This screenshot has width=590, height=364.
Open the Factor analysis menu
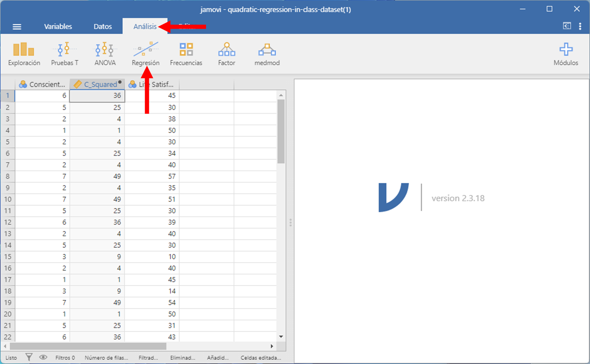pos(226,54)
